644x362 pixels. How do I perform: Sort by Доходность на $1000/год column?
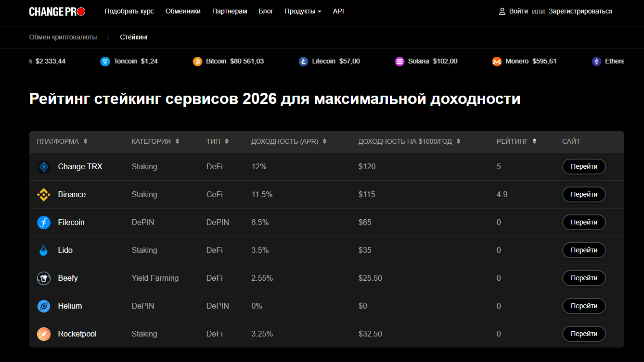pyautogui.click(x=410, y=141)
